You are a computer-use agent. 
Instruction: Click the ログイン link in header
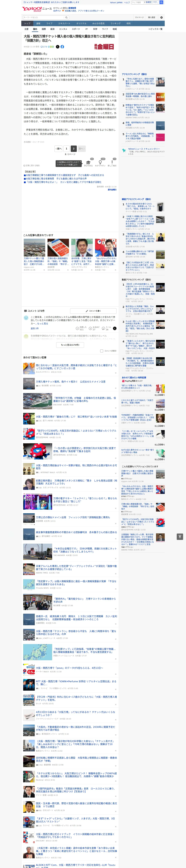click(x=57, y=11)
